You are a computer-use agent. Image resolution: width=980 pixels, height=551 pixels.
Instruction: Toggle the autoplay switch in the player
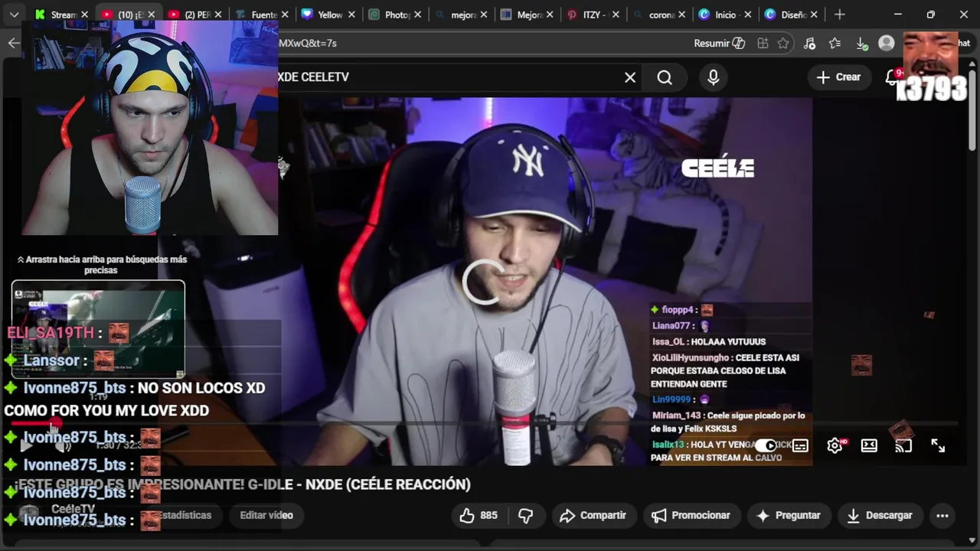[766, 445]
